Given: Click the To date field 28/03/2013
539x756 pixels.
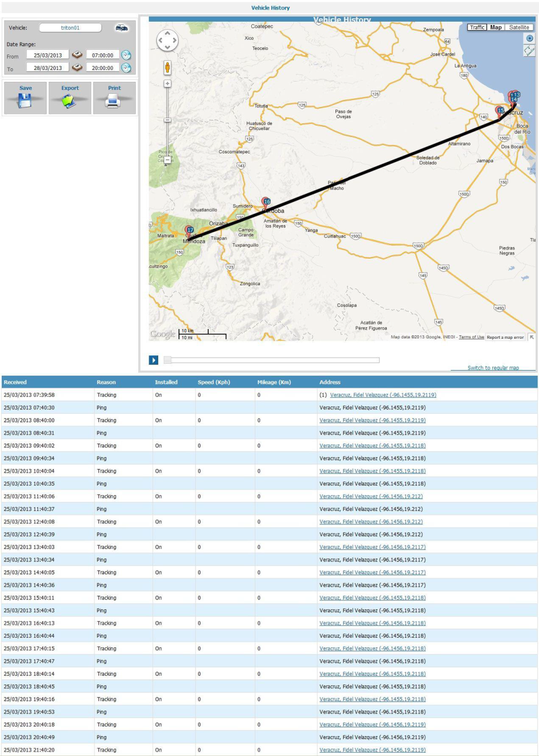Looking at the screenshot, I should [x=48, y=68].
